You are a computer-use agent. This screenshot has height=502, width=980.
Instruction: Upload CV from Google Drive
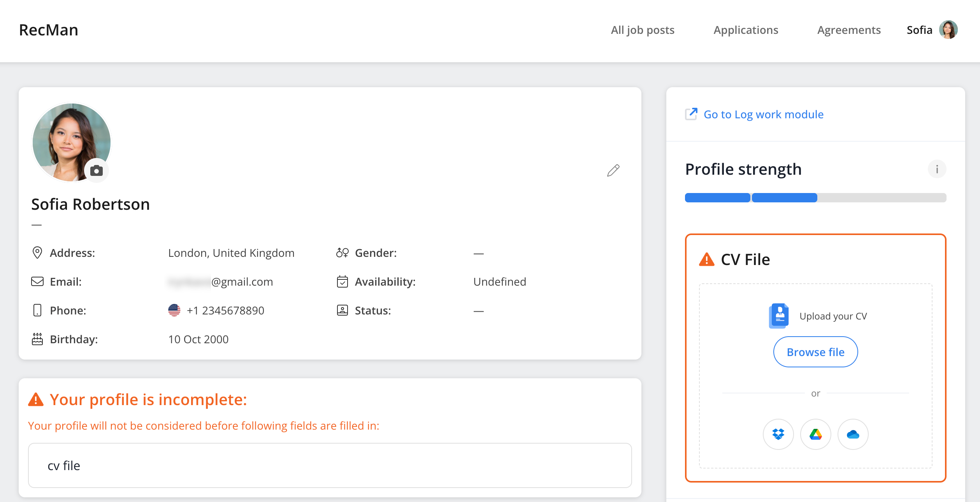tap(815, 434)
